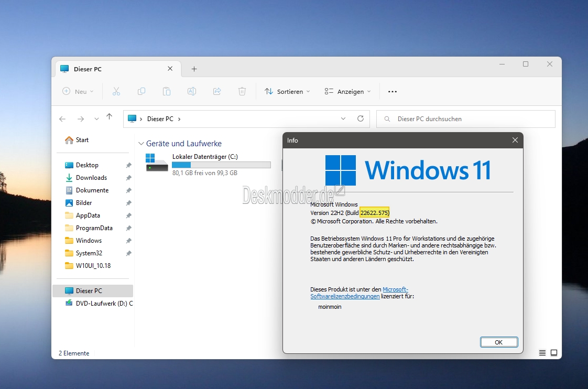Open Desktop in navigation pane
588x389 pixels.
pyautogui.click(x=87, y=165)
